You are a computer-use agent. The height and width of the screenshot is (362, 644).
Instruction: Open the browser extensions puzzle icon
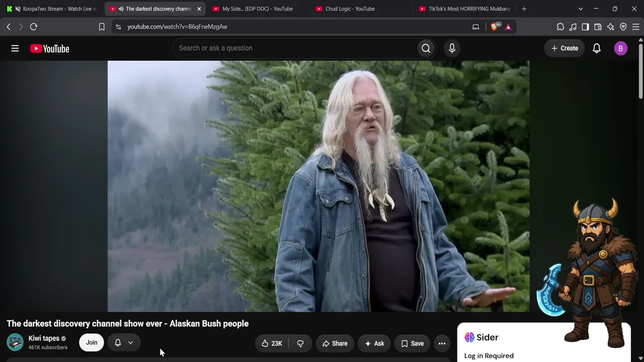[560, 27]
